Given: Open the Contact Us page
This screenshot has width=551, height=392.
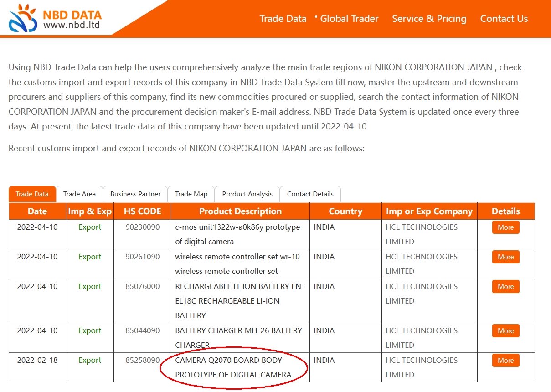Looking at the screenshot, I should click(504, 19).
